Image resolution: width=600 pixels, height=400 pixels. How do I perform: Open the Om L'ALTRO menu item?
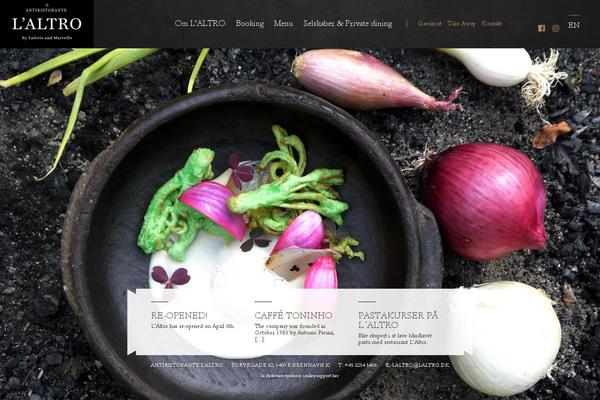coord(200,23)
